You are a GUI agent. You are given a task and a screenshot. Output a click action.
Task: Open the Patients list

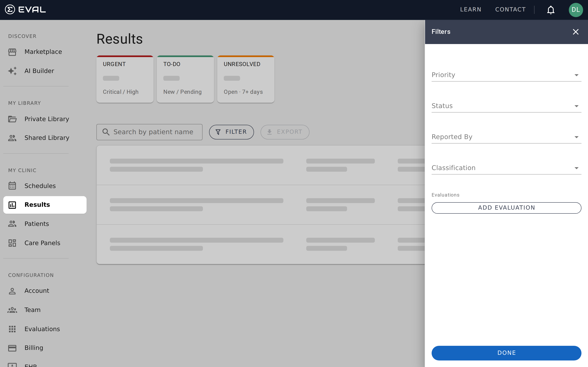(37, 223)
